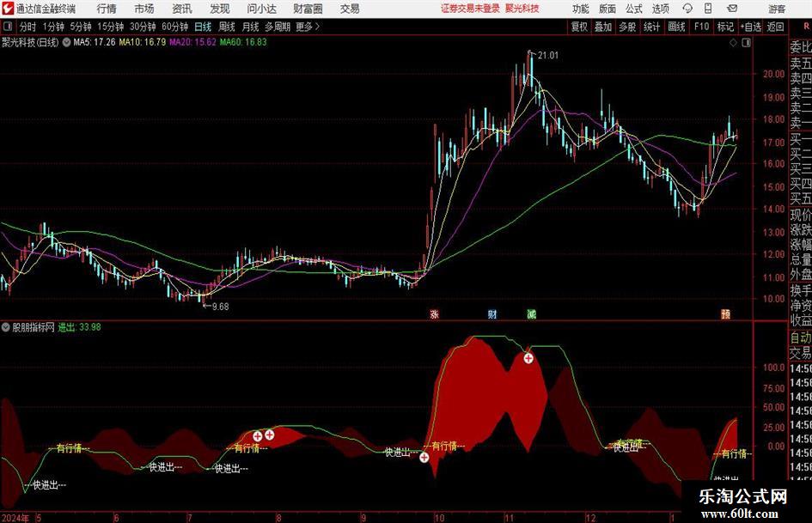Toggle the left panel icon beside 分时
This screenshot has width=812, height=523.
click(x=8, y=27)
